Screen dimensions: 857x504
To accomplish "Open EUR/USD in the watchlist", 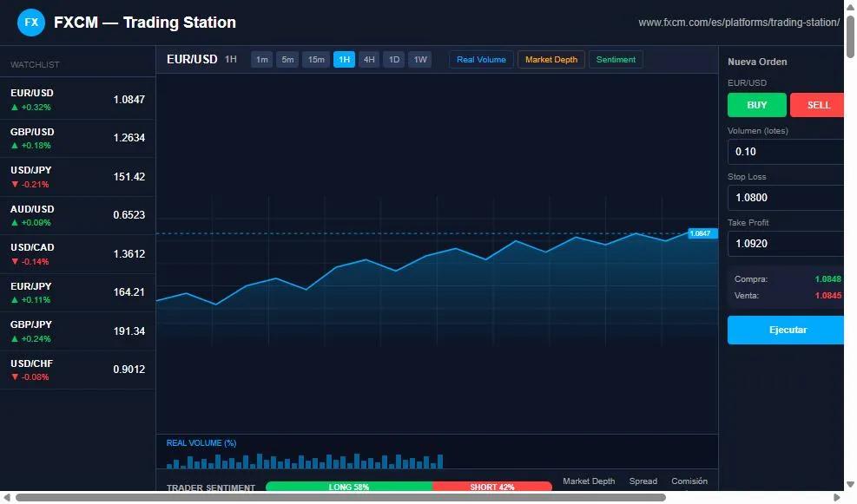I will pyautogui.click(x=77, y=100).
